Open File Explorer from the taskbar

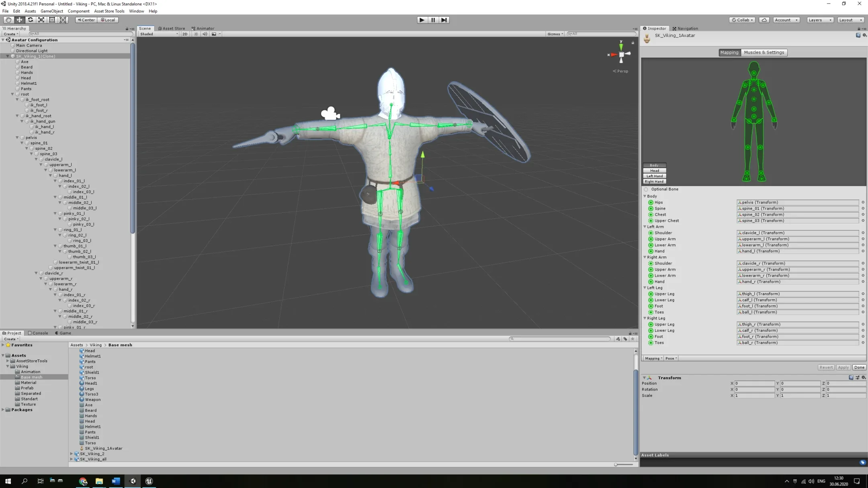(x=99, y=481)
